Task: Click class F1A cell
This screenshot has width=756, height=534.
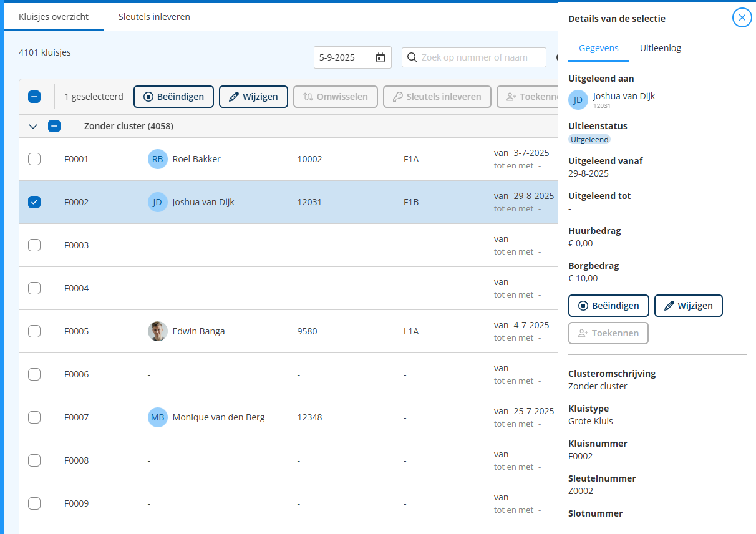Action: pyautogui.click(x=411, y=159)
